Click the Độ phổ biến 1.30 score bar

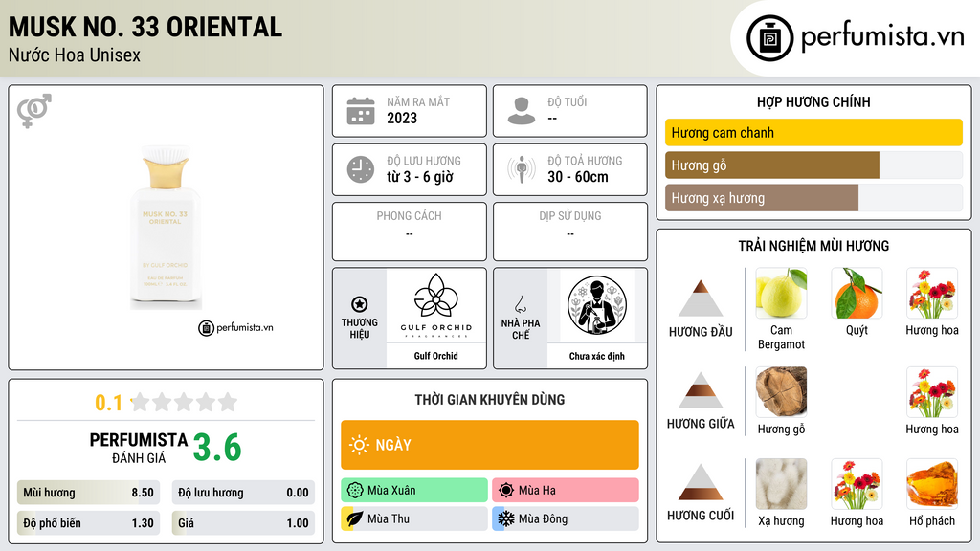pyautogui.click(x=89, y=523)
